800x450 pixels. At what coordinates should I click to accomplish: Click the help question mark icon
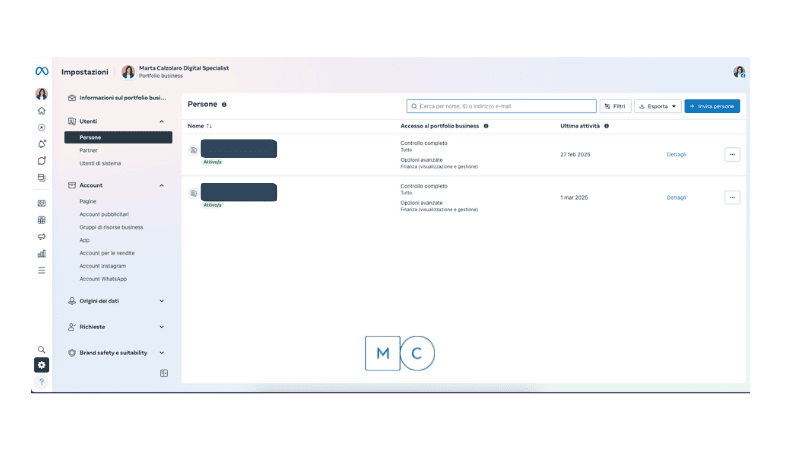pyautogui.click(x=41, y=382)
